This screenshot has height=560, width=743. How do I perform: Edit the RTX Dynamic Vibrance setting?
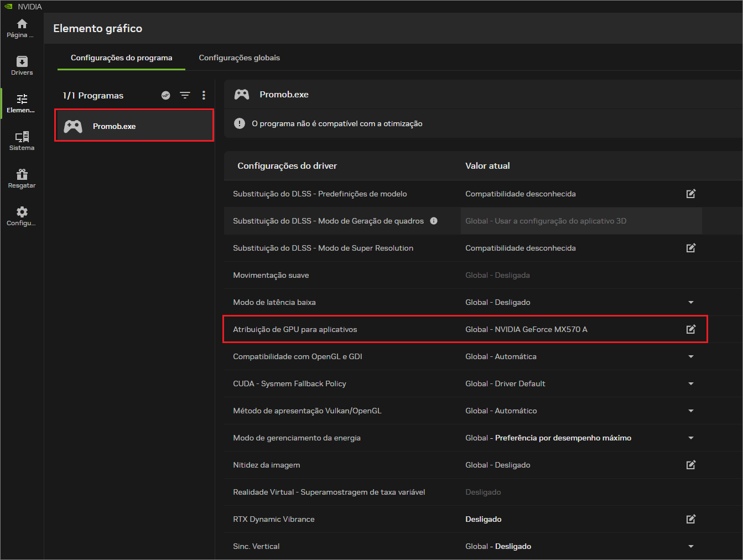pos(691,519)
